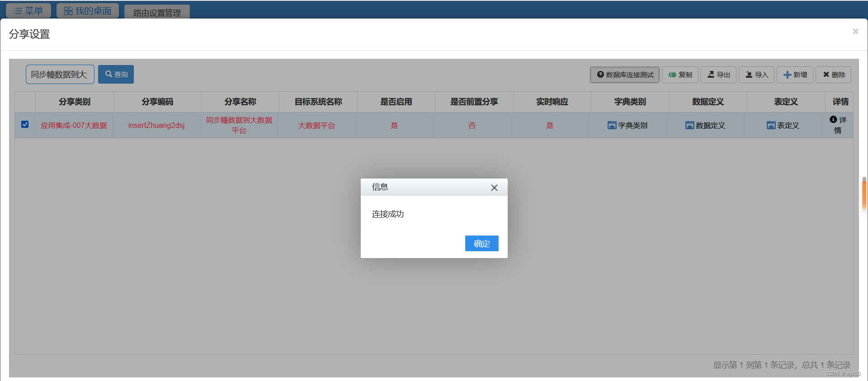This screenshot has width=868, height=381.
Task: Click the cell 同步幢数据到大数据平台
Action: tap(239, 125)
